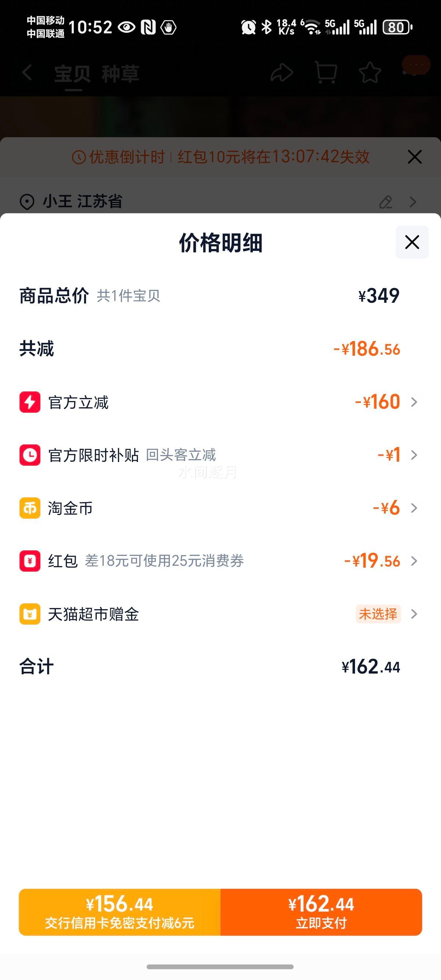Switch to the 种草 tab
This screenshot has width=441, height=980.
[120, 74]
